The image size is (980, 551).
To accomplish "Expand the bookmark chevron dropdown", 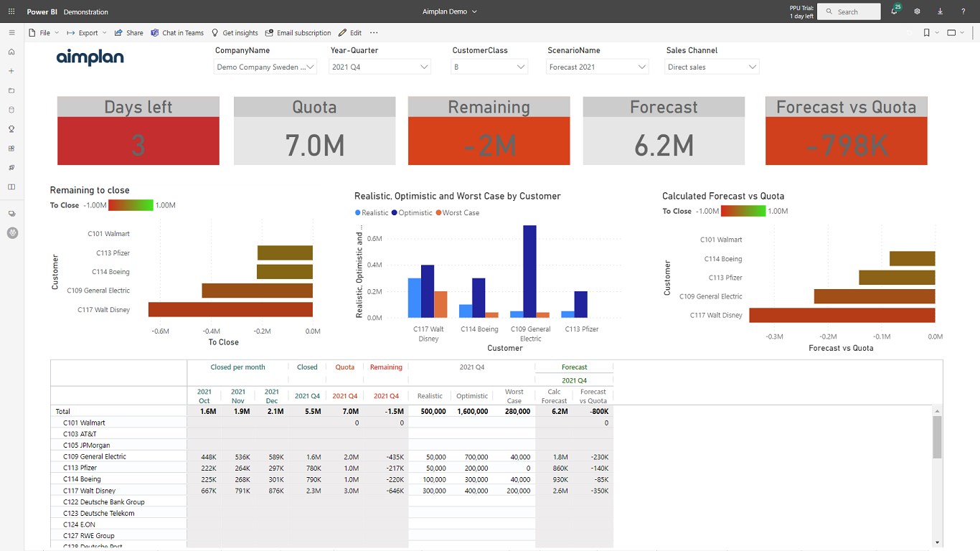I will (937, 33).
